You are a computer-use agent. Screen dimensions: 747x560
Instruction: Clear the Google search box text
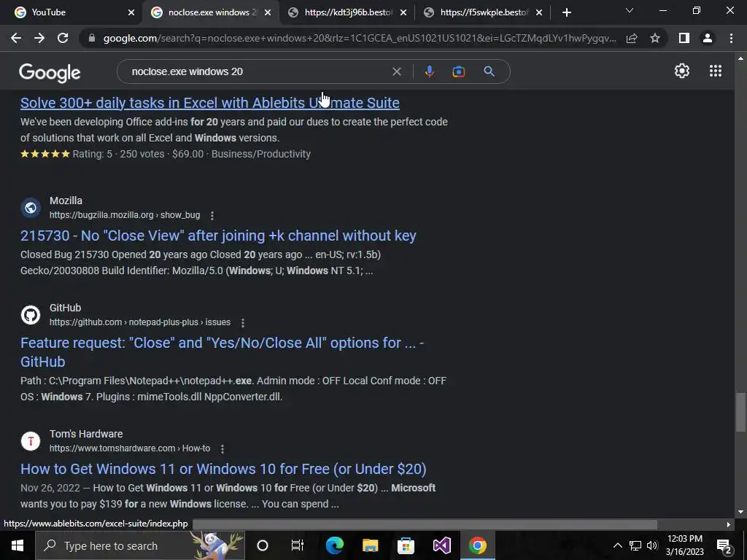[x=396, y=71]
